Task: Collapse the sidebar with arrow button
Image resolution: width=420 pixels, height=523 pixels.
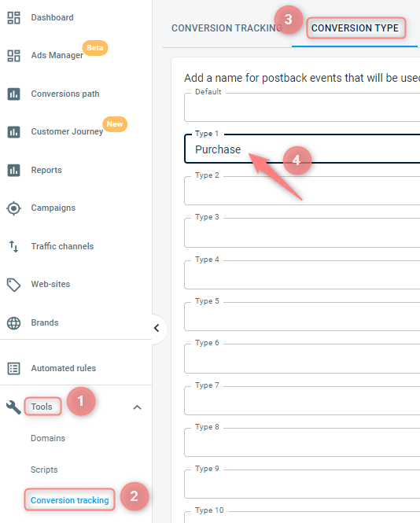Action: click(x=157, y=328)
